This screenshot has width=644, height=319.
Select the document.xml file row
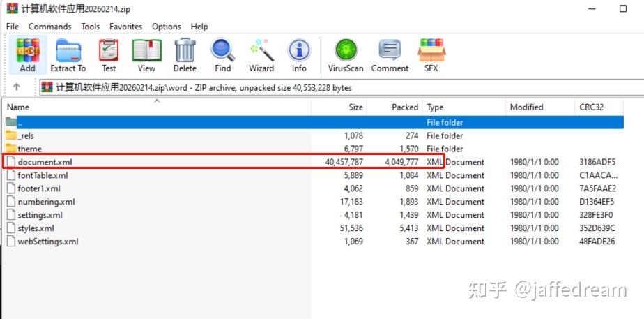tap(314, 162)
